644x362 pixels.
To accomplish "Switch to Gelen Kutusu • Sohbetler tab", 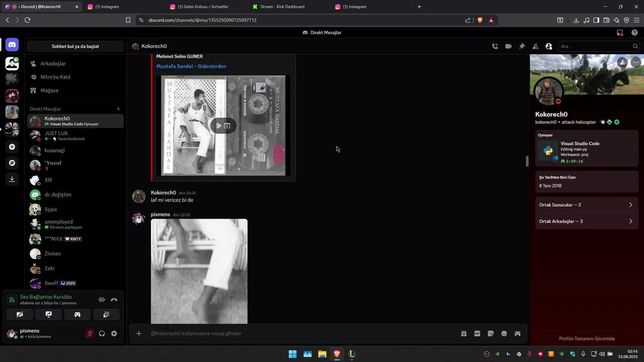I will tap(206, 7).
